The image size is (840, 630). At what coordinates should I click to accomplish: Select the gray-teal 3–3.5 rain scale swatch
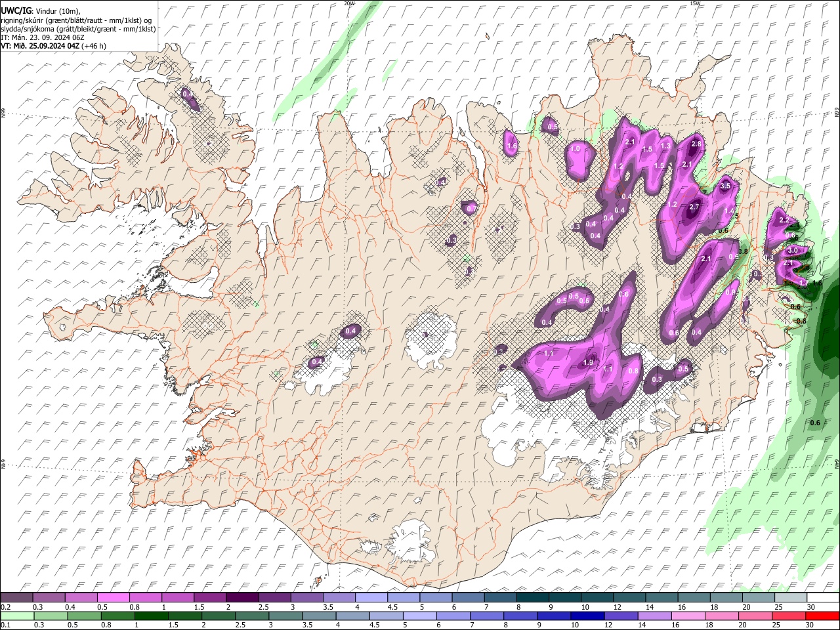285,616
